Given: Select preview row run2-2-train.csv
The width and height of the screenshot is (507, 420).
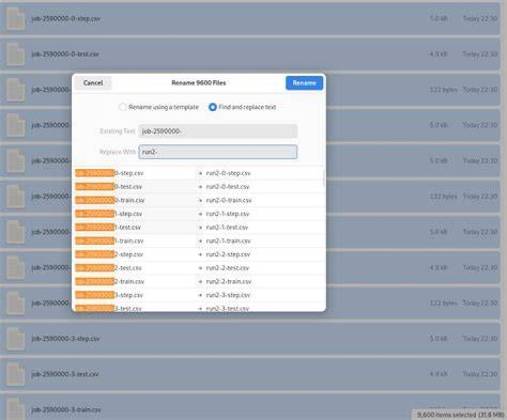Looking at the screenshot, I should click(199, 281).
